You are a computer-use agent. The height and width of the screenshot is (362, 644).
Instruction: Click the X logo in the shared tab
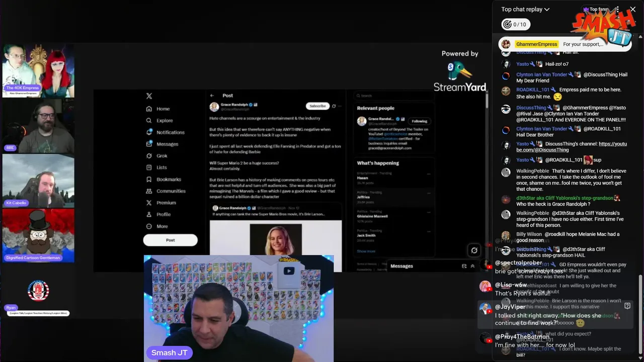(x=149, y=96)
